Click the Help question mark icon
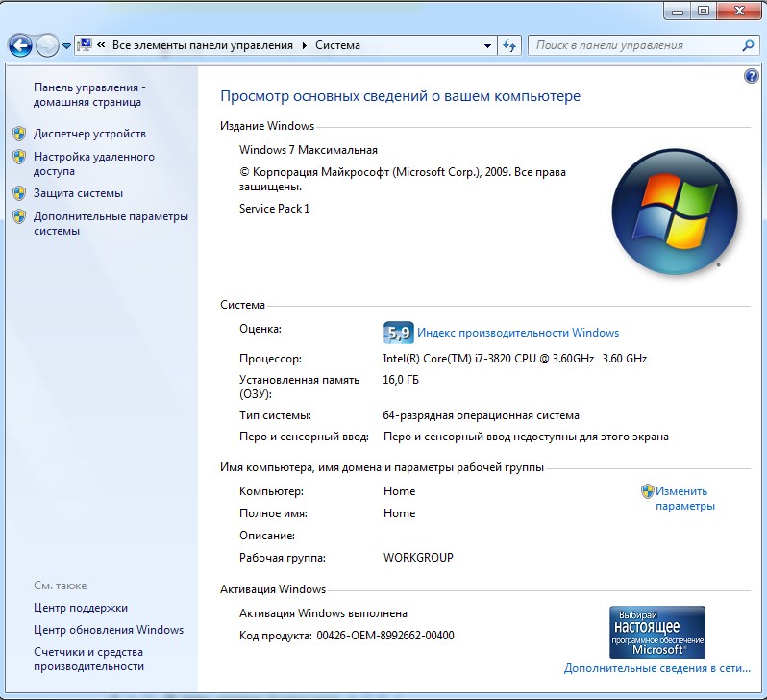Image resolution: width=767 pixels, height=700 pixels. tap(752, 76)
